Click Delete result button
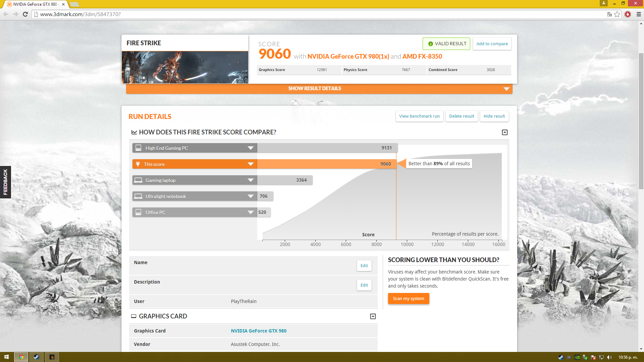Viewport: 644px width, 362px height. coord(462,116)
